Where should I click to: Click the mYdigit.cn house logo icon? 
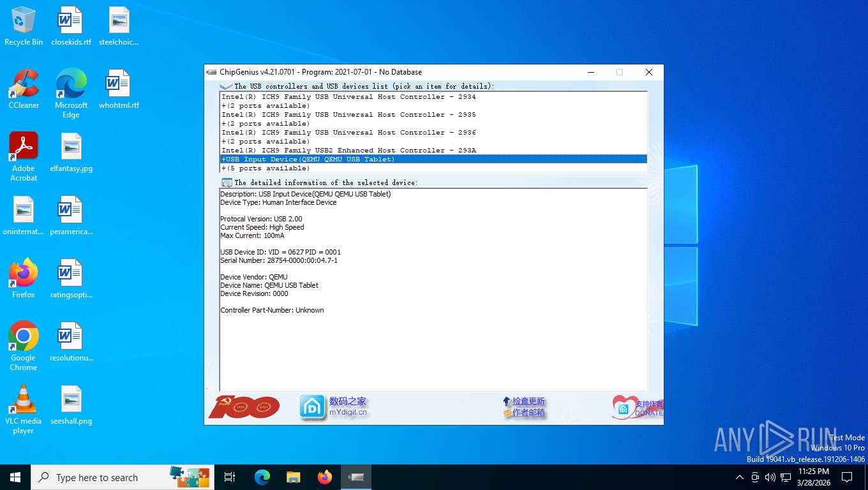click(313, 407)
